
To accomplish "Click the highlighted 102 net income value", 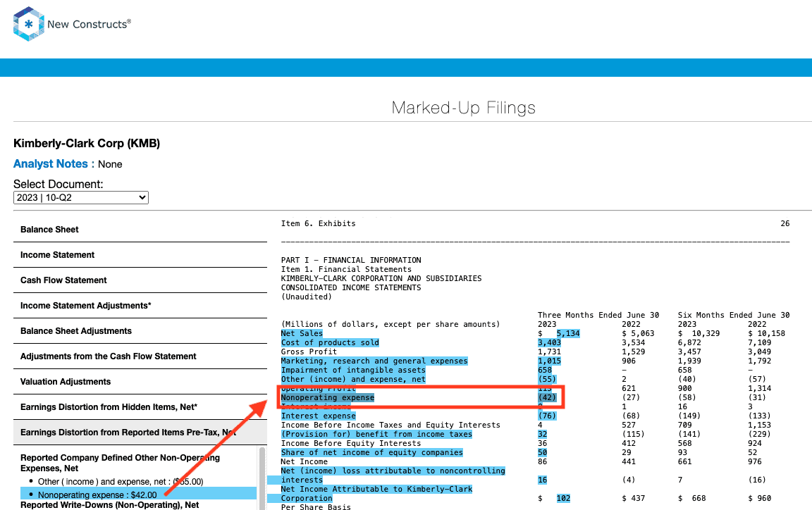I will point(563,499).
